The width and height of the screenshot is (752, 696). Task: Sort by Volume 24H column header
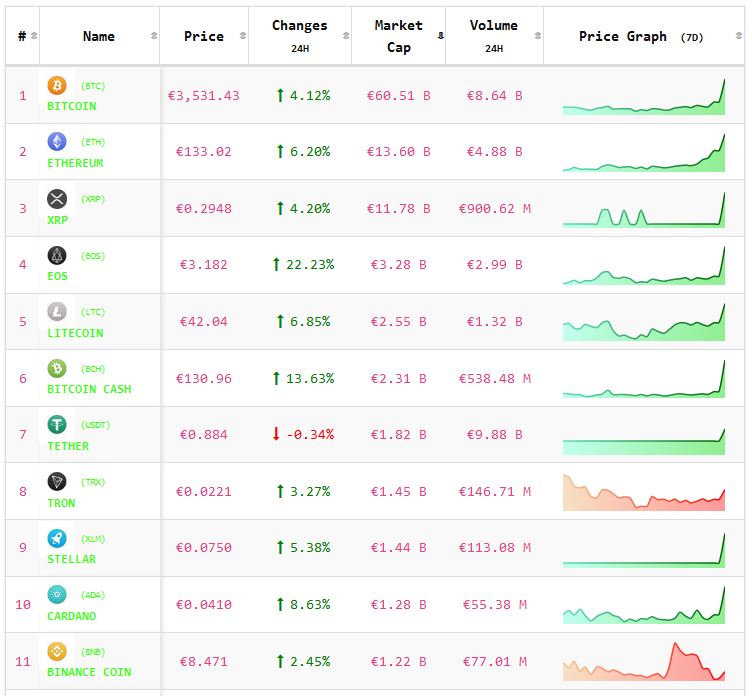point(493,36)
